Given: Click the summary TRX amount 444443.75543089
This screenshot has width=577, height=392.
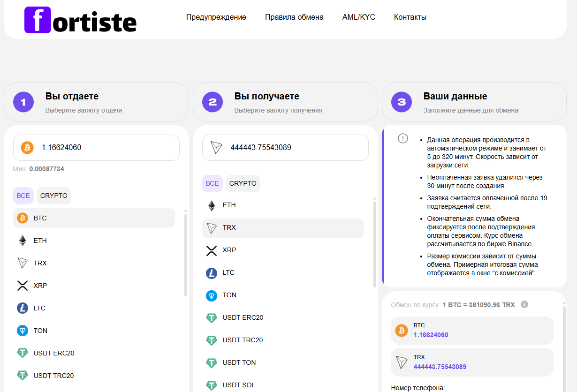Looking at the screenshot, I should coord(440,367).
